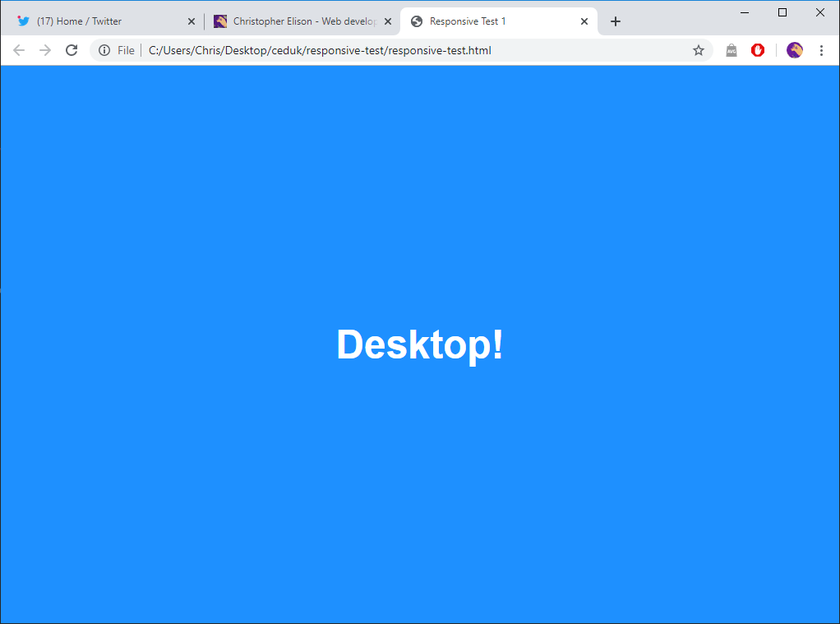Viewport: 840px width, 624px height.
Task: Close the Chrome window
Action: 820,12
